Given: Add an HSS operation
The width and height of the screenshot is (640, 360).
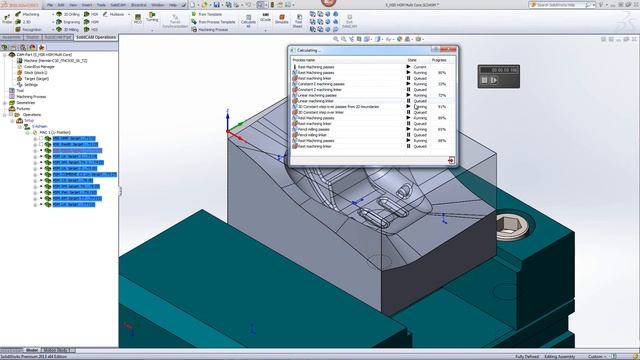Looking at the screenshot, I should (x=91, y=30).
